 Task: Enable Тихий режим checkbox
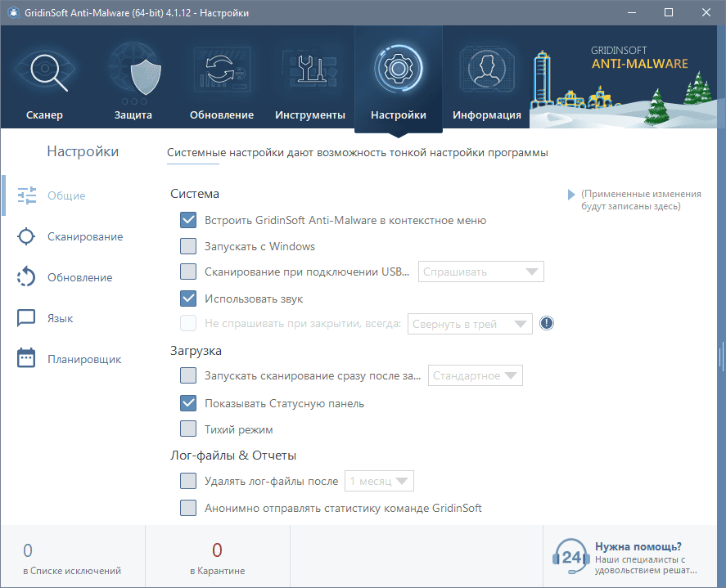tap(188, 429)
